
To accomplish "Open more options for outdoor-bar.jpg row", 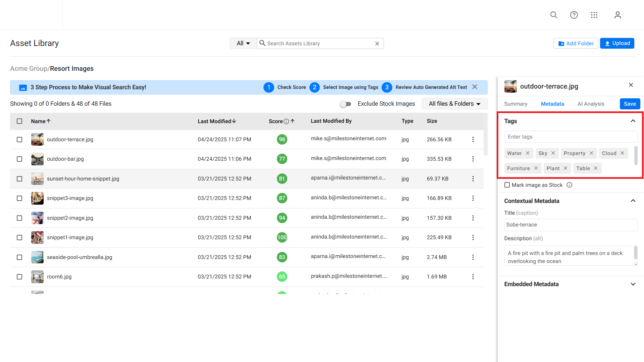I will click(x=473, y=159).
